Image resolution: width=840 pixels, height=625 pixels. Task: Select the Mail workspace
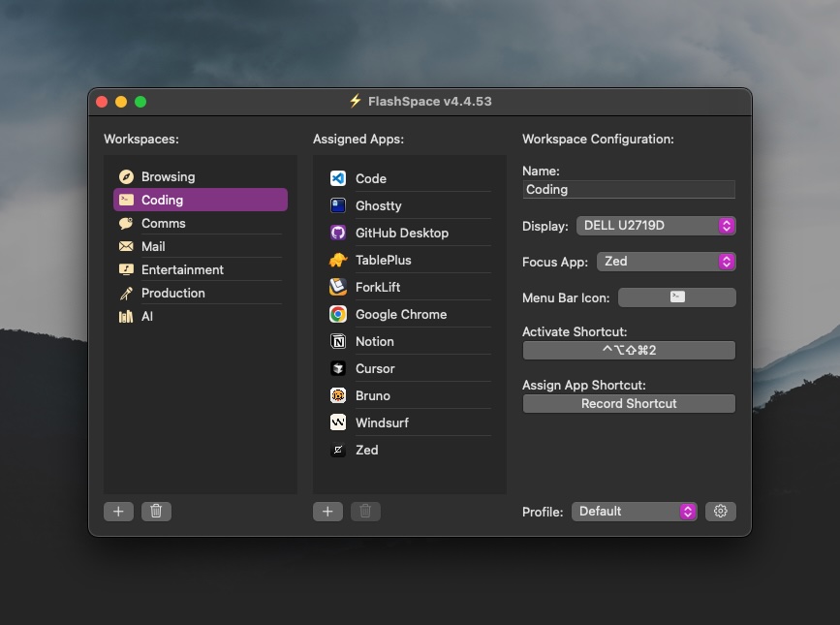tap(201, 246)
